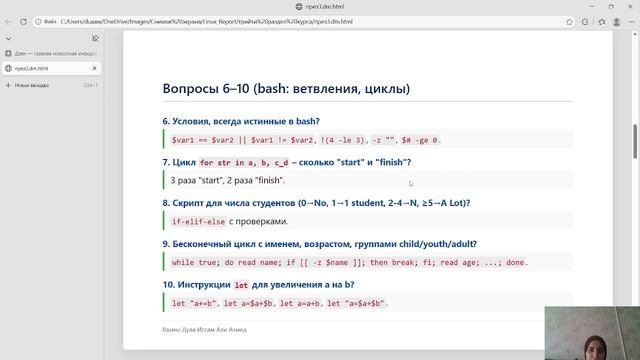Click code snippet 'let "a=$a+$b"'
This screenshot has height=360, width=640.
(356, 303)
